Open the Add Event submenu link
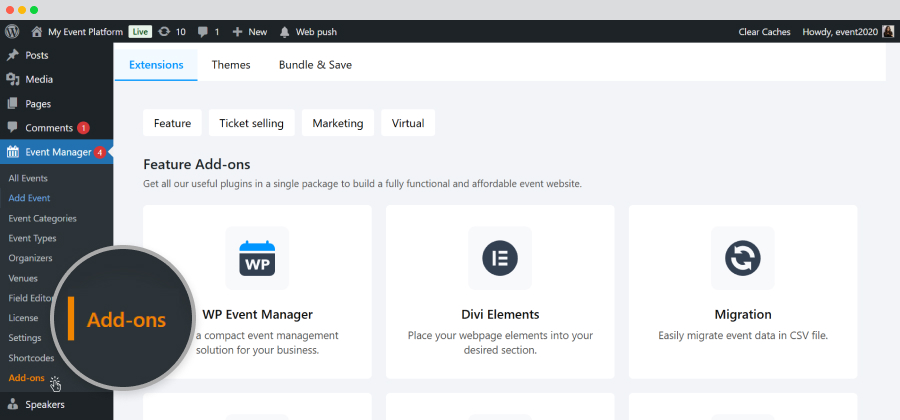The width and height of the screenshot is (900, 420). [29, 198]
